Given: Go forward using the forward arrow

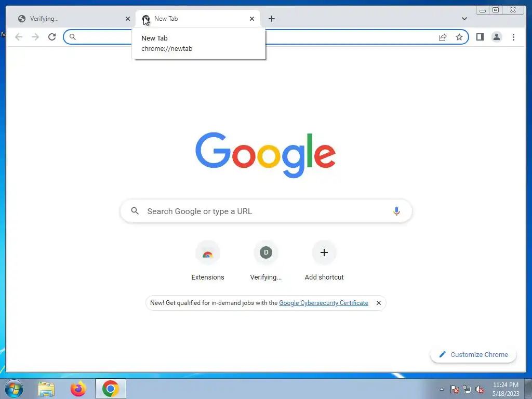Looking at the screenshot, I should pyautogui.click(x=35, y=37).
